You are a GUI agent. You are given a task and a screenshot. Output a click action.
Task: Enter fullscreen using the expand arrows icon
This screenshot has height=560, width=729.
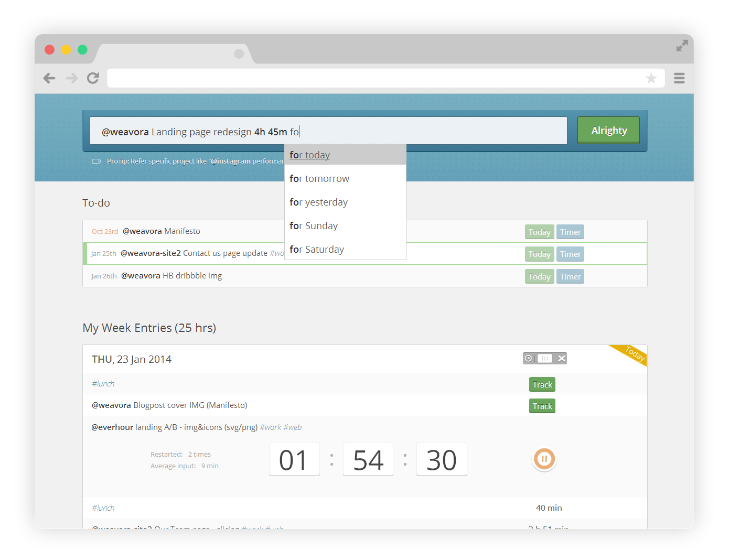[682, 46]
